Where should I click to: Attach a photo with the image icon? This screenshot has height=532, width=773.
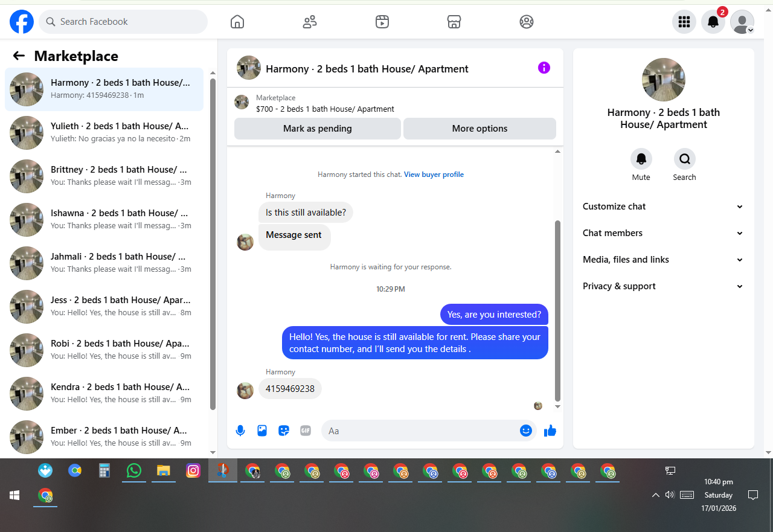[x=262, y=431]
